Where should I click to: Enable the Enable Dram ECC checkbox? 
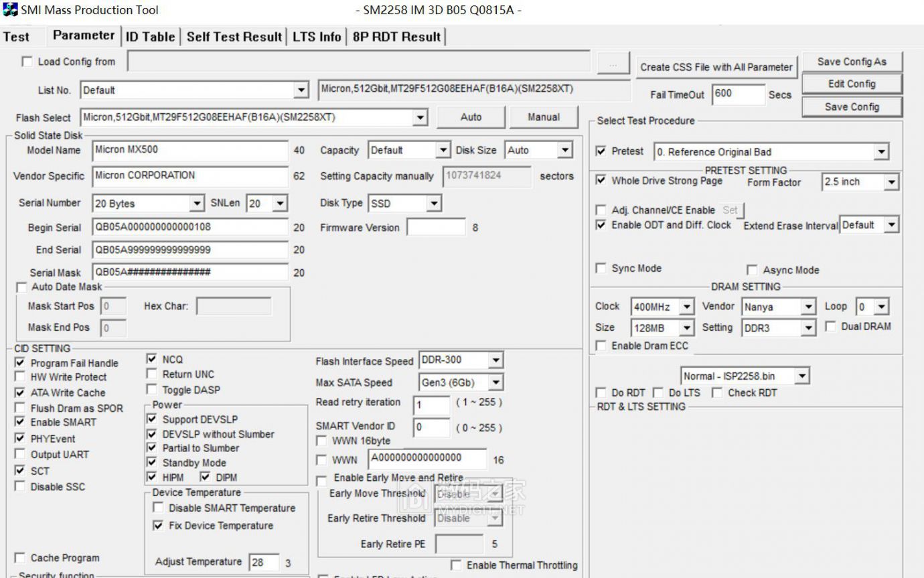(x=601, y=346)
